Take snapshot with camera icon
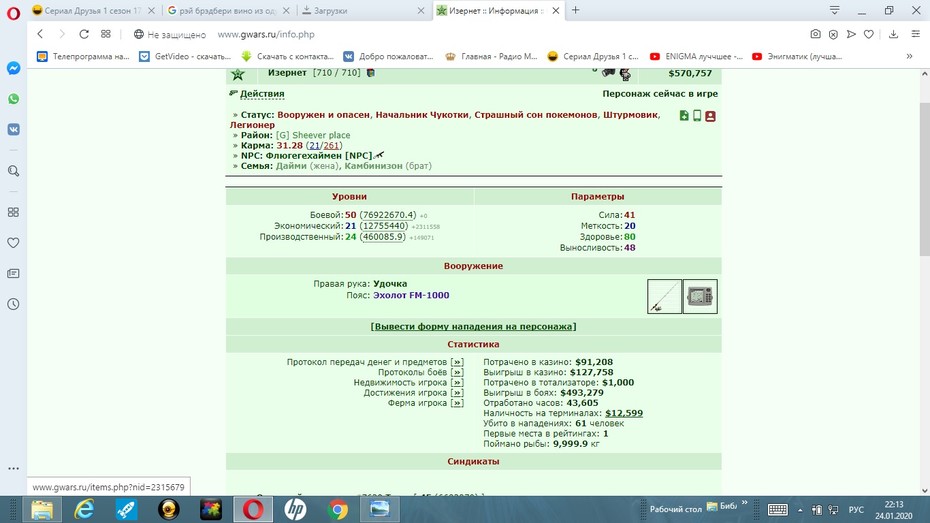Viewport: 930px width, 523px height. coord(816,34)
